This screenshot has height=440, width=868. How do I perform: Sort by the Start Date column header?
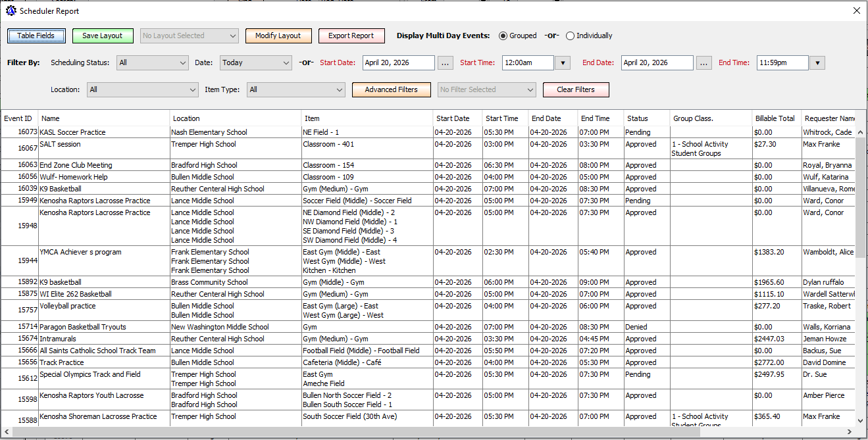[453, 119]
